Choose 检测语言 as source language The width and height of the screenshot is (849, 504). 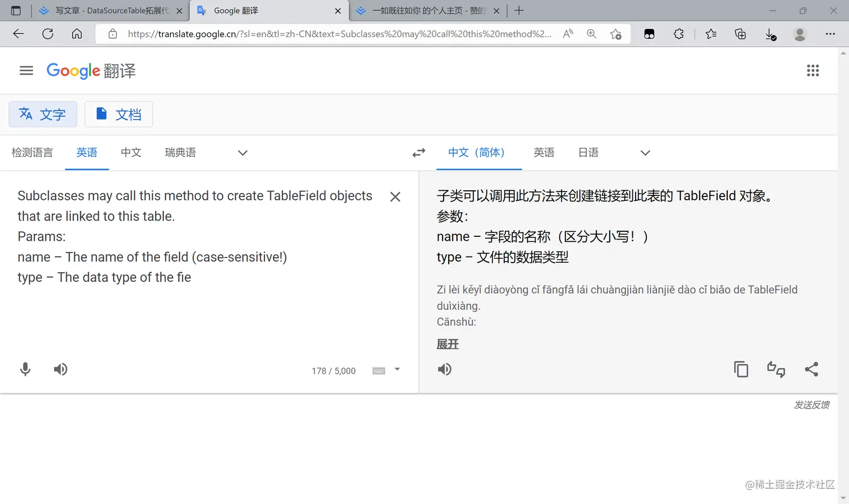tap(33, 153)
